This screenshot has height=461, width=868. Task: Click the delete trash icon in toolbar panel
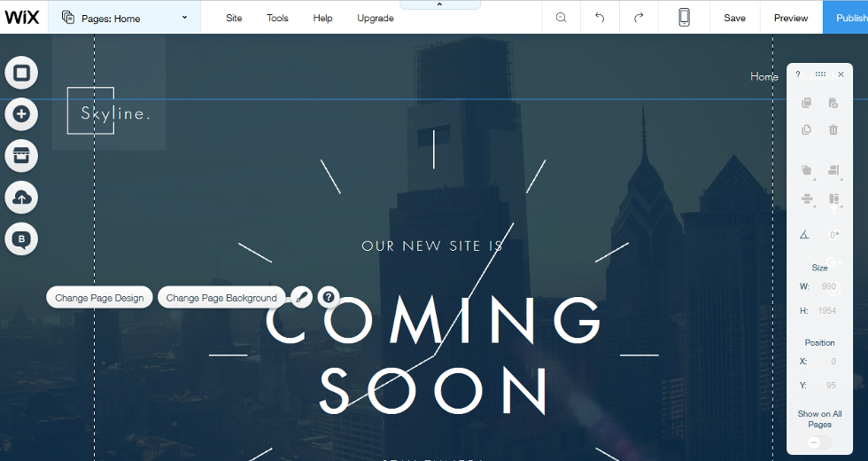pos(833,129)
